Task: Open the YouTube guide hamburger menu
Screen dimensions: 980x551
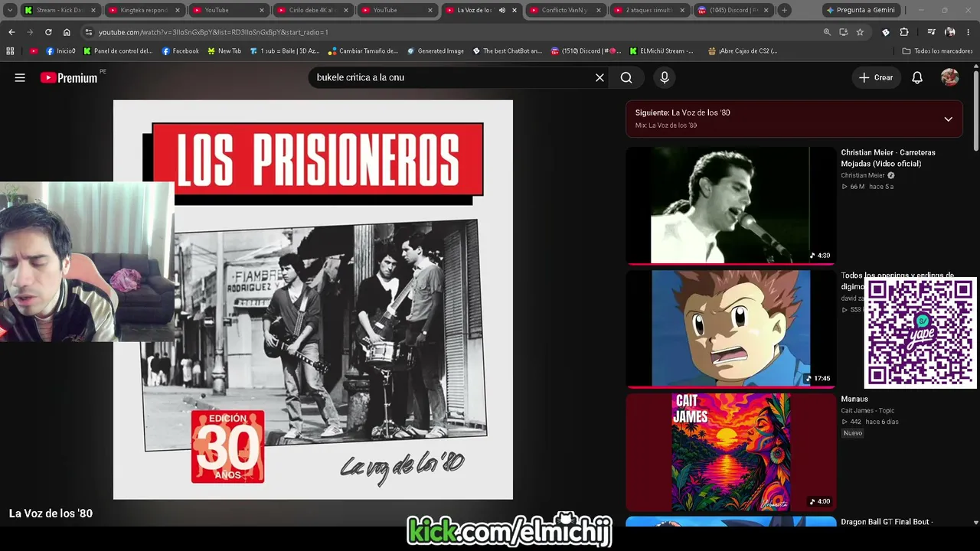Action: click(x=20, y=77)
